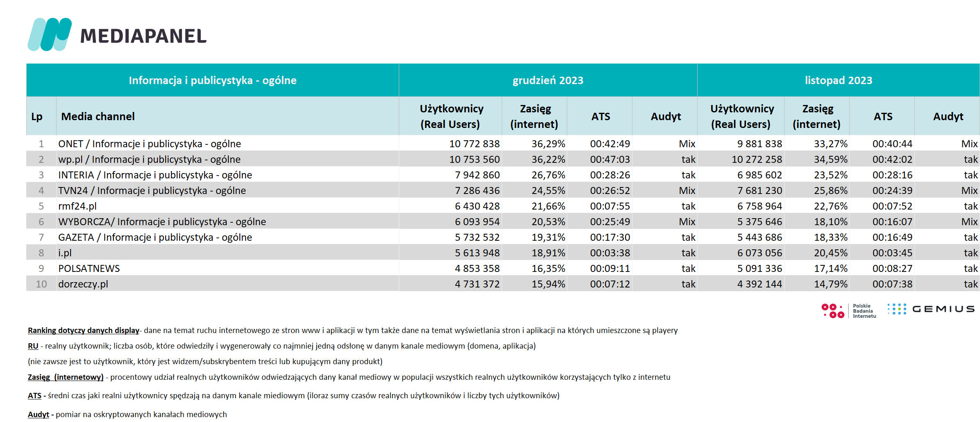This screenshot has width=980, height=422.
Task: Select the grudzień 2023 header cell
Action: (548, 80)
